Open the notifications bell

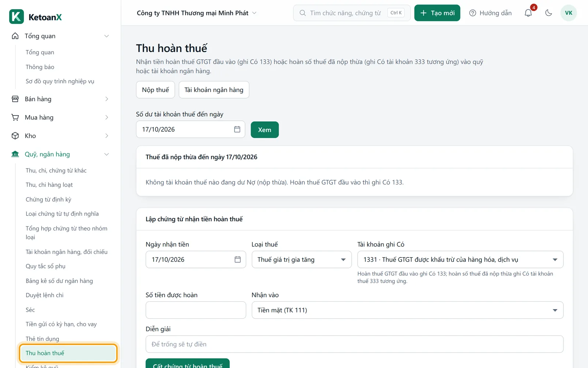pos(528,13)
